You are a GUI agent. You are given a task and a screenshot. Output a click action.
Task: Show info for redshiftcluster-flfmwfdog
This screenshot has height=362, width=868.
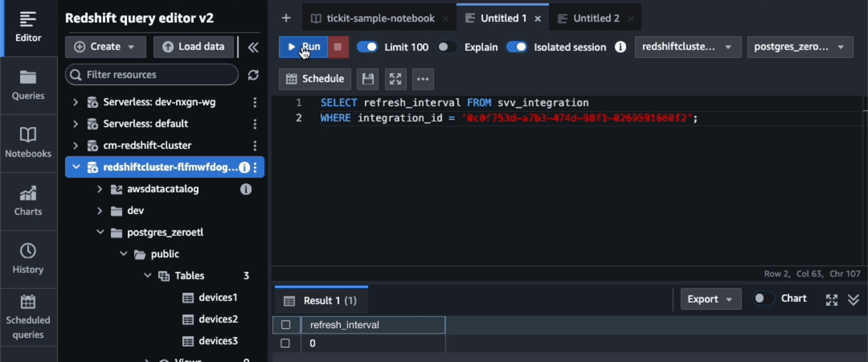(x=244, y=167)
